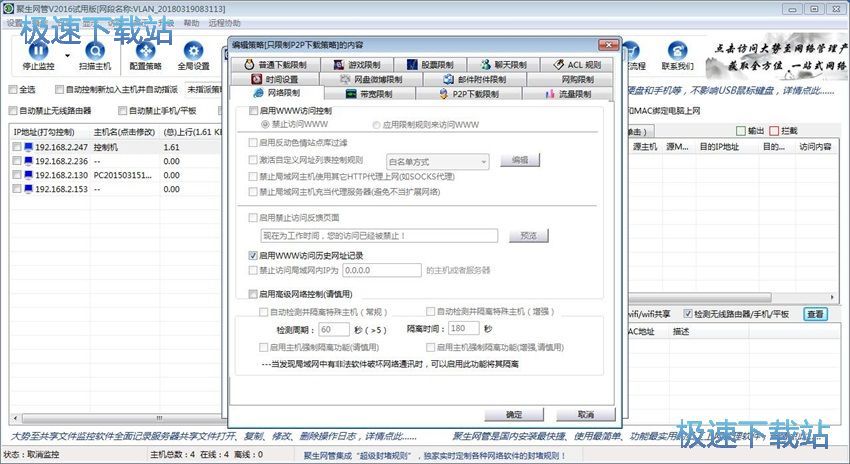Open the 时间设置 (time settings) tab
The width and height of the screenshot is (850, 464).
[275, 79]
